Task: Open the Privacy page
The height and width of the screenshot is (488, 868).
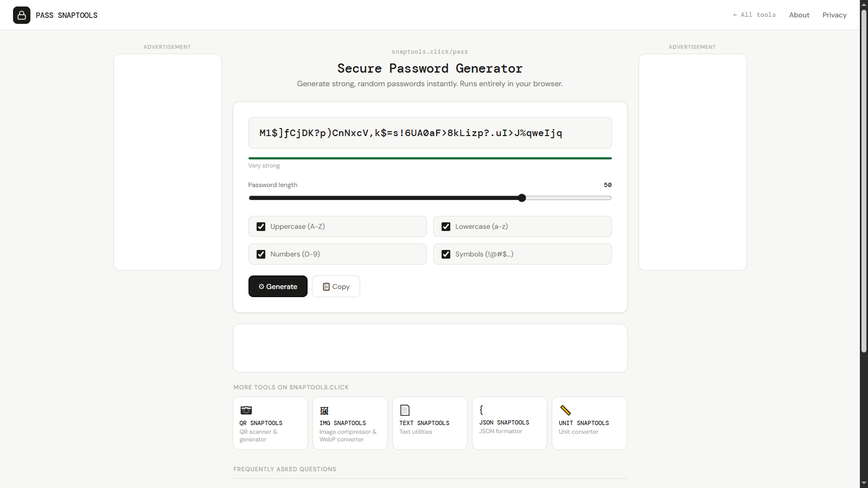Action: pos(834,15)
